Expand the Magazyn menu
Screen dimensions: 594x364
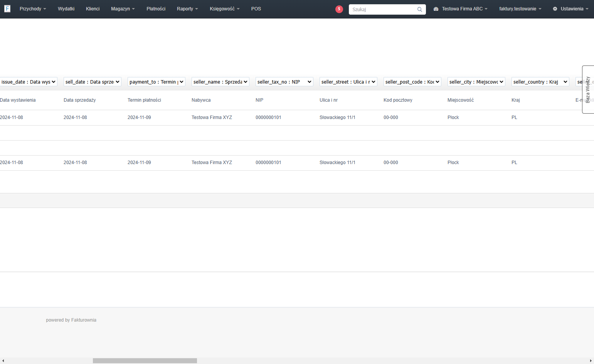coord(123,9)
